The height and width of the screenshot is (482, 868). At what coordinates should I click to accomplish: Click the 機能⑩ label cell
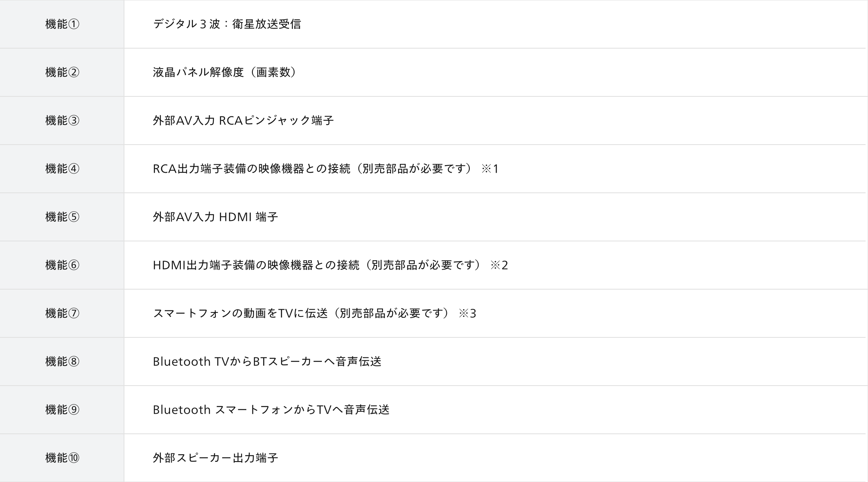(62, 458)
